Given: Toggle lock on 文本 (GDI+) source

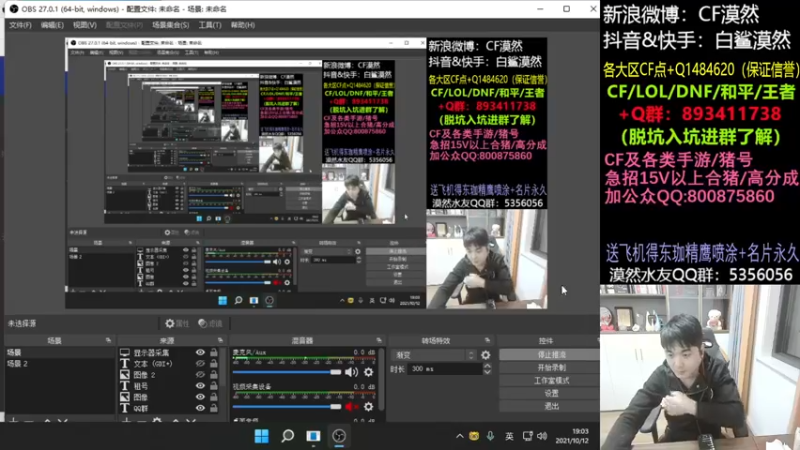Looking at the screenshot, I should coord(214,364).
